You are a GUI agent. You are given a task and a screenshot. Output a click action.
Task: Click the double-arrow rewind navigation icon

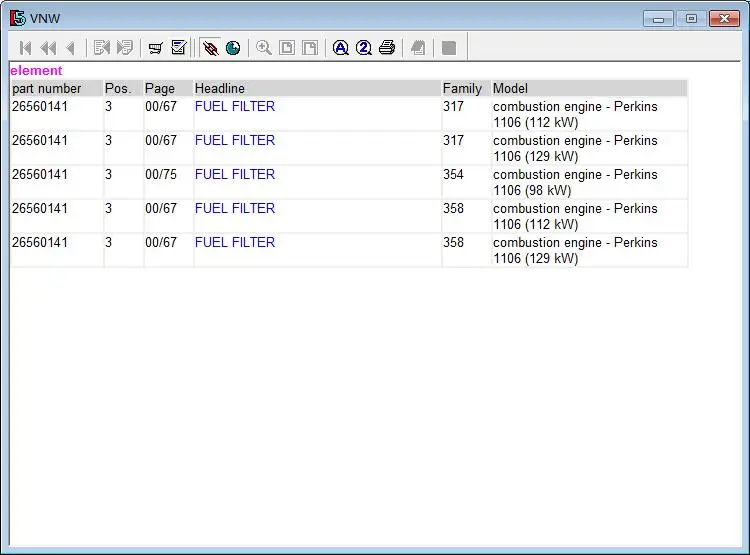(x=48, y=48)
